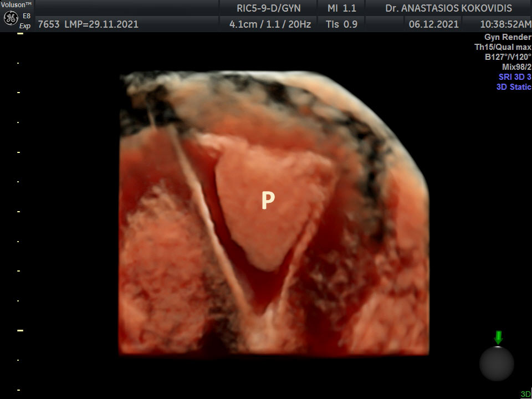Click the green light-source arrow icon
This screenshot has height=399, width=532.
[x=498, y=337]
